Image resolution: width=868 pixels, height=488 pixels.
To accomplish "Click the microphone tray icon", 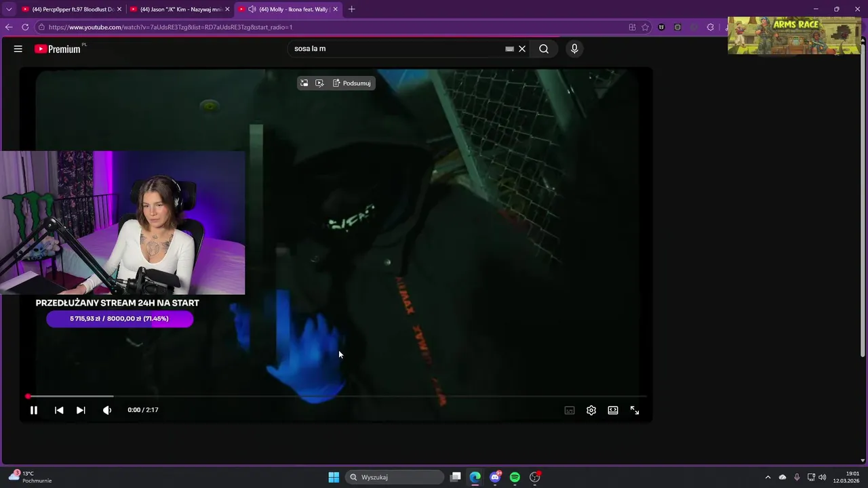I will click(797, 477).
